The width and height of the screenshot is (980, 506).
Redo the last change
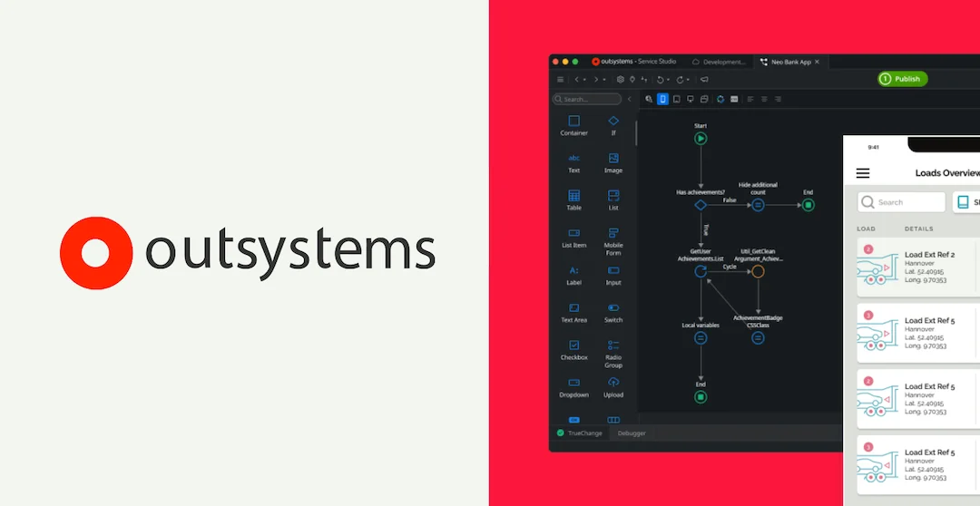(x=680, y=79)
